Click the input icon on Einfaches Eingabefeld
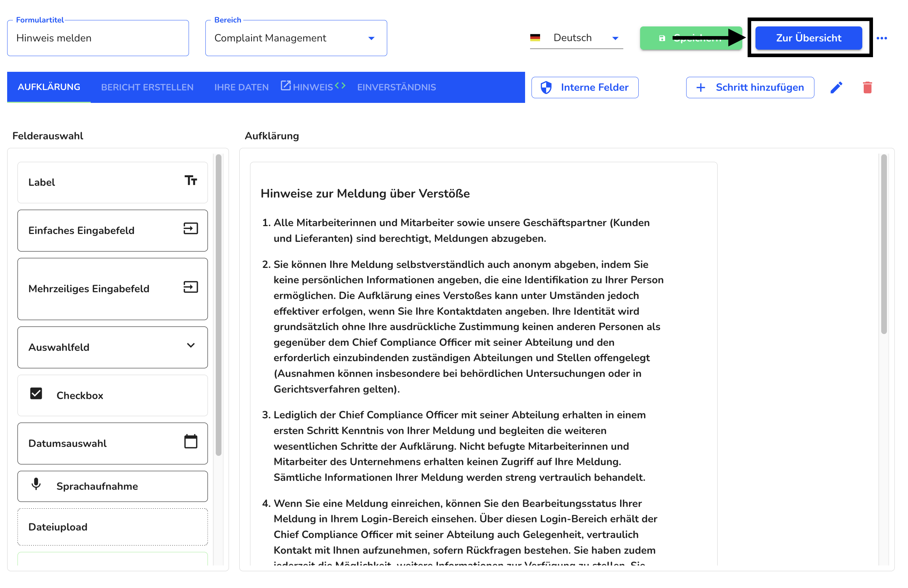This screenshot has width=908, height=588. pos(191,229)
